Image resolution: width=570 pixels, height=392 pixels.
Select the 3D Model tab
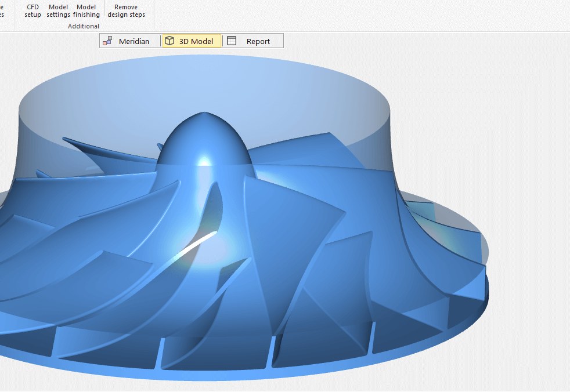(x=192, y=41)
